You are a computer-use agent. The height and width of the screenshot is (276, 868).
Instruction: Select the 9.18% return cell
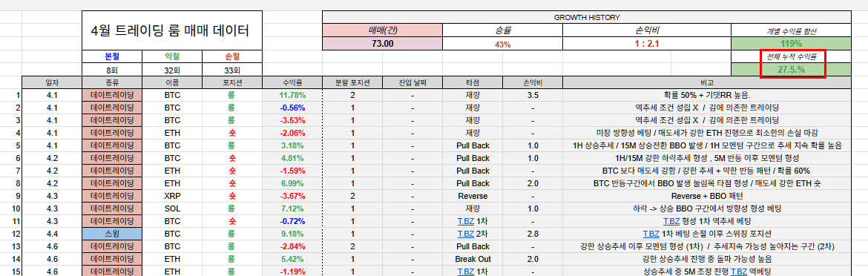click(292, 234)
